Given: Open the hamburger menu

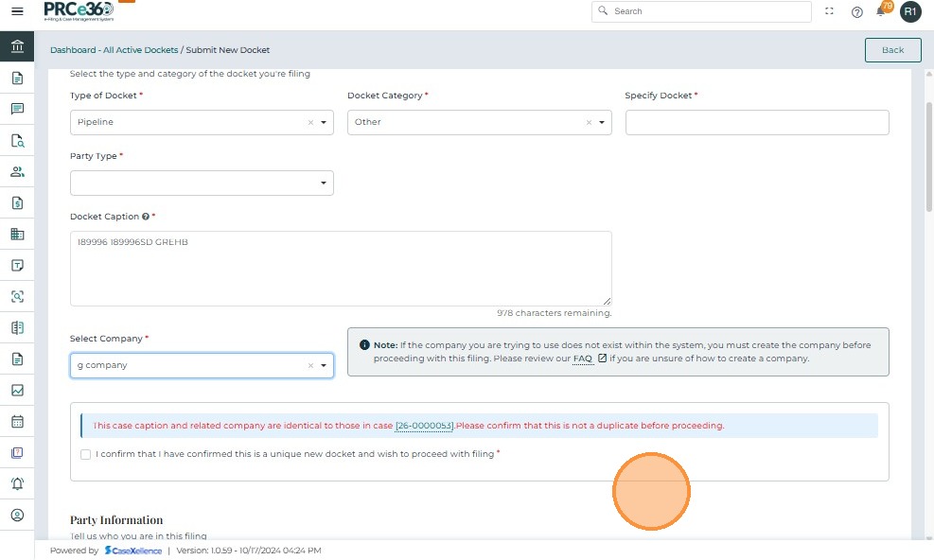Looking at the screenshot, I should click(17, 11).
